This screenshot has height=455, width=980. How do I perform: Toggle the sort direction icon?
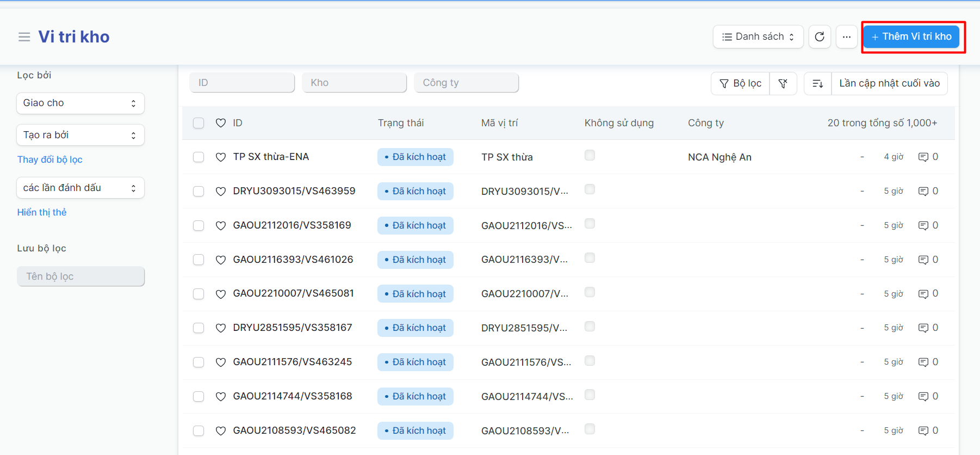817,83
